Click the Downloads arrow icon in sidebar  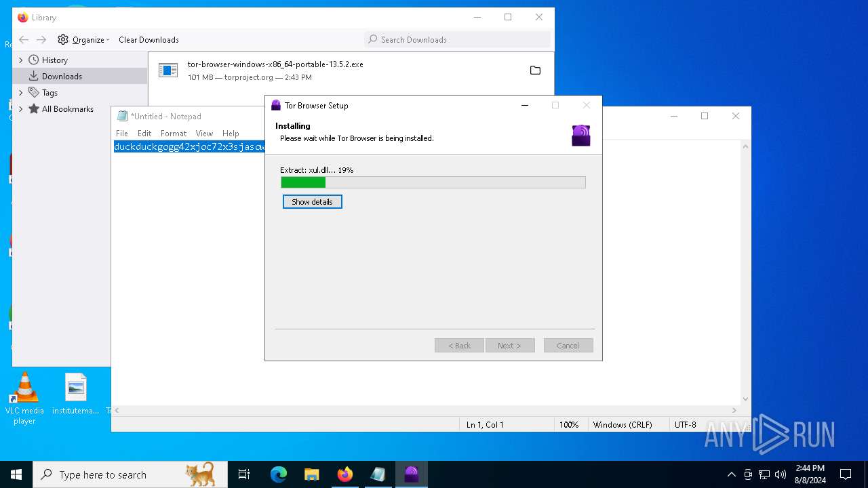(x=33, y=77)
